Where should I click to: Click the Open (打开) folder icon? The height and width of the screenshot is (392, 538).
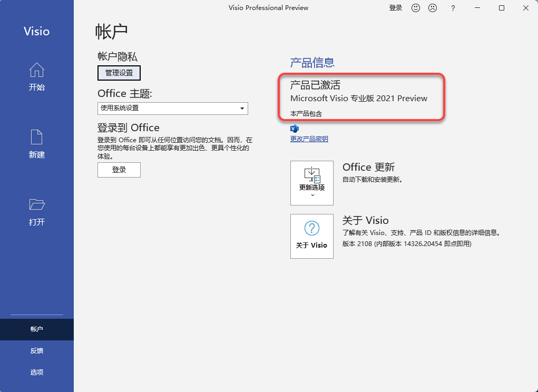pos(37,204)
